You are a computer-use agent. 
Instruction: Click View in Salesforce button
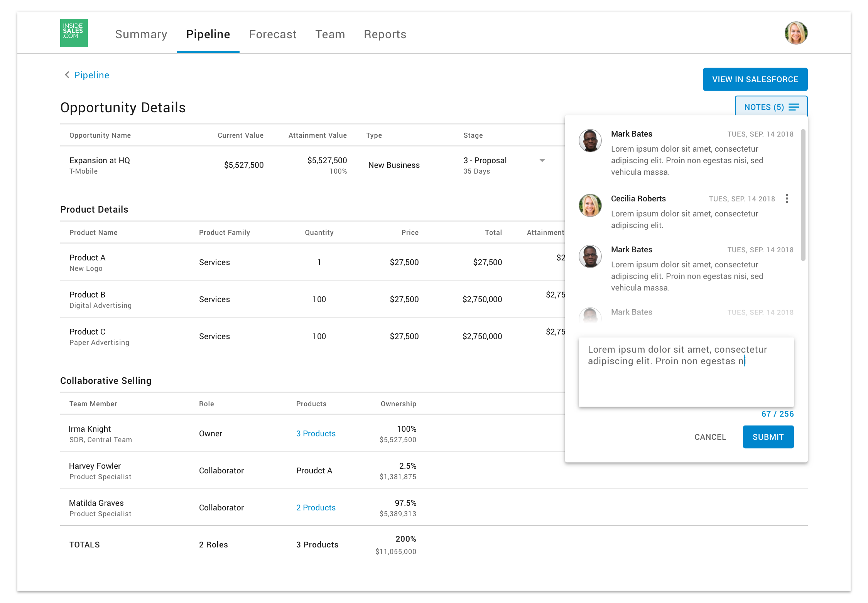tap(755, 79)
